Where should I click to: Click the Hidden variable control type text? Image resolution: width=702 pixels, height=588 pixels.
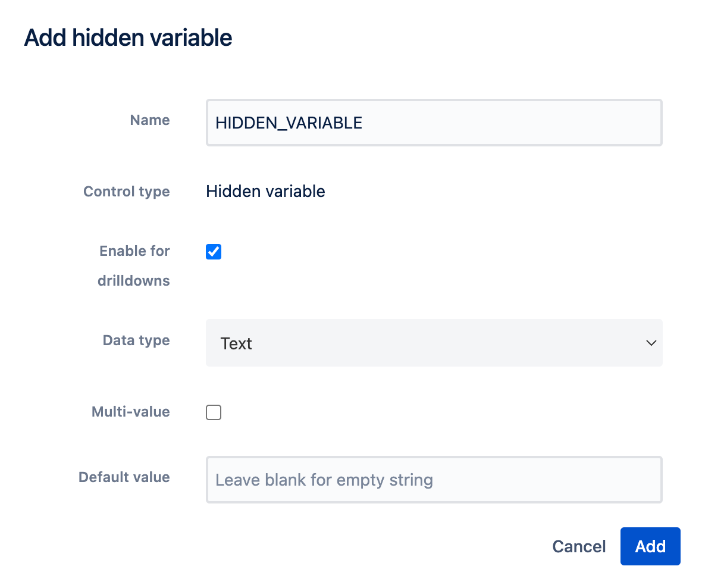(x=265, y=192)
